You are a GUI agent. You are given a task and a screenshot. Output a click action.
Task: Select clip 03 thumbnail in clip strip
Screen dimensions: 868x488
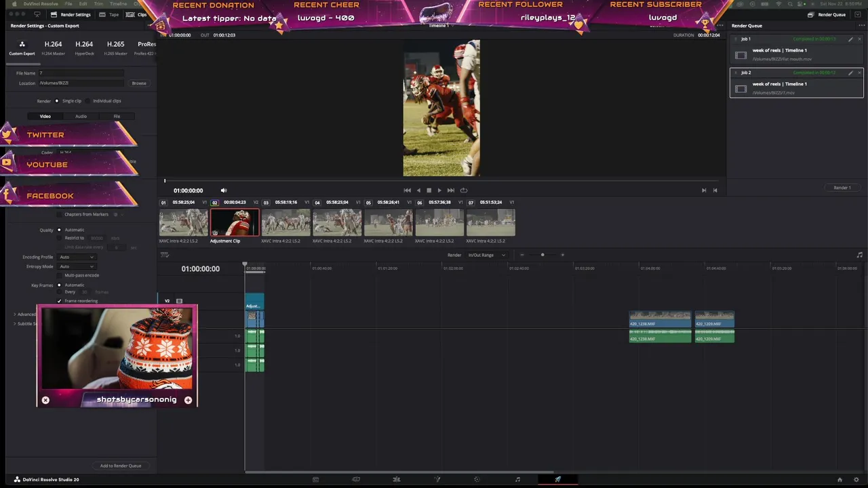tap(286, 222)
